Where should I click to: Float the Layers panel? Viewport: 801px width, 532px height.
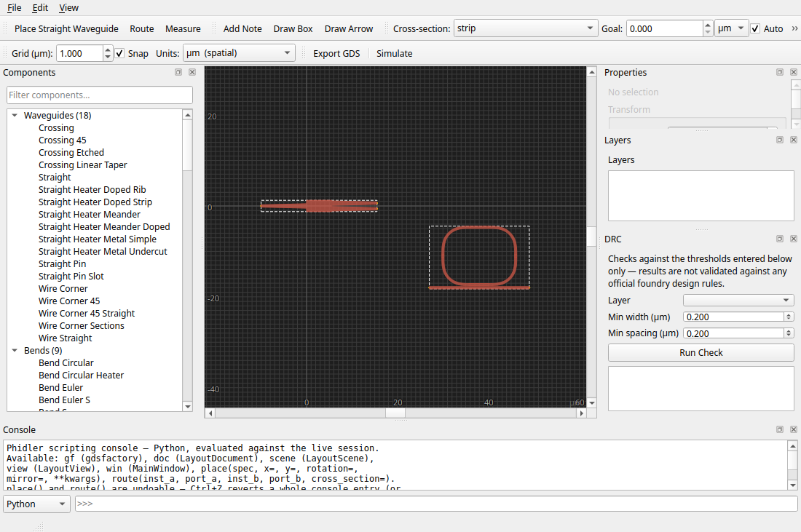(780, 140)
